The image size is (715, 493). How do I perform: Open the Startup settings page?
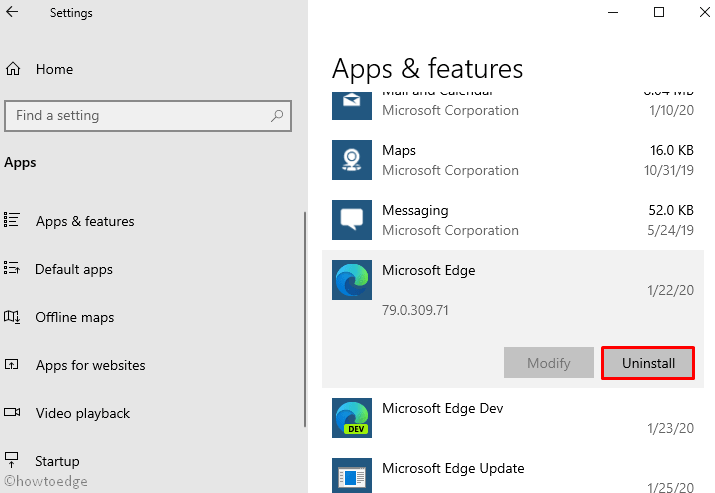[x=57, y=461]
